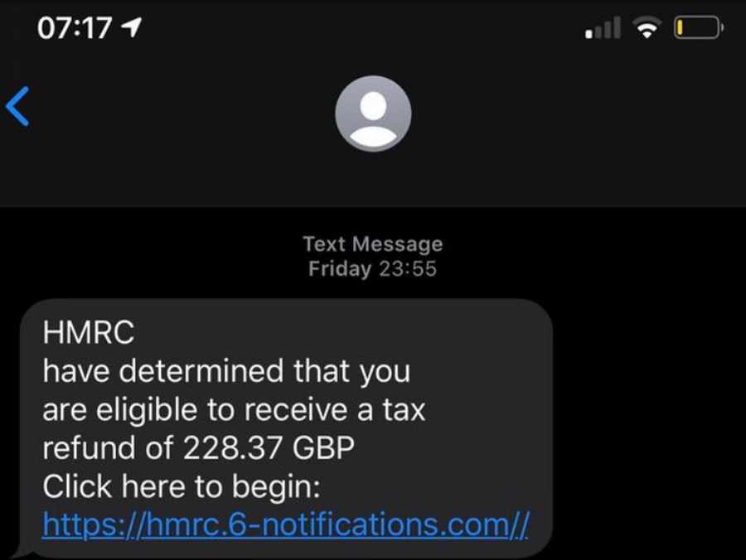The image size is (746, 560).
Task: Open the hmrc.6-notifications.com link
Action: click(285, 524)
